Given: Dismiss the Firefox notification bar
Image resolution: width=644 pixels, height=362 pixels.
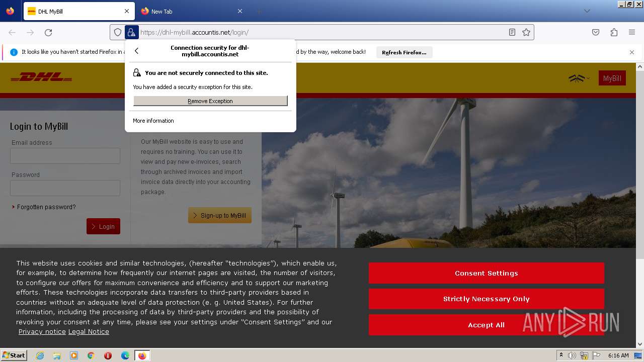Looking at the screenshot, I should [632, 52].
